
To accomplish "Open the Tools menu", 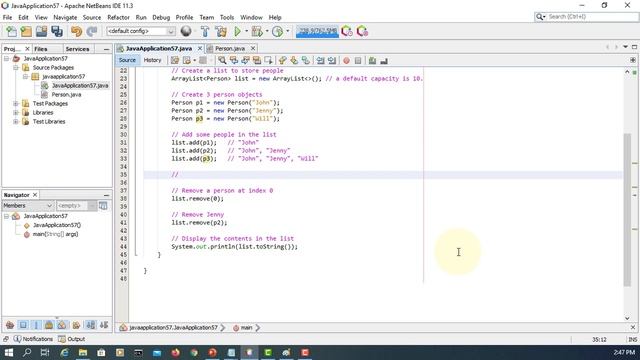I will click(227, 18).
